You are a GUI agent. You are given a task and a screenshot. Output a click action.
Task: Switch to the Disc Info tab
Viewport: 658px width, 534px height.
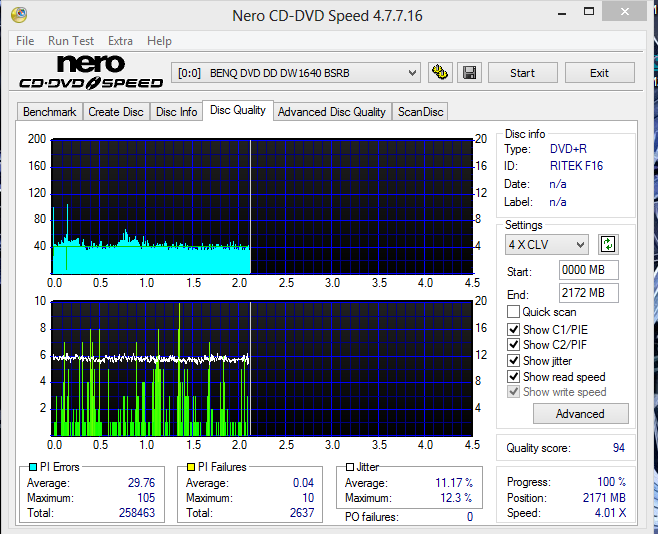point(177,112)
